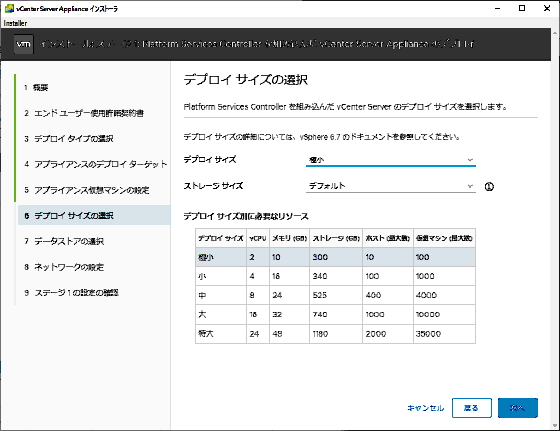The height and width of the screenshot is (431, 560).
Task: Maximize the installer window
Action: (x=522, y=8)
